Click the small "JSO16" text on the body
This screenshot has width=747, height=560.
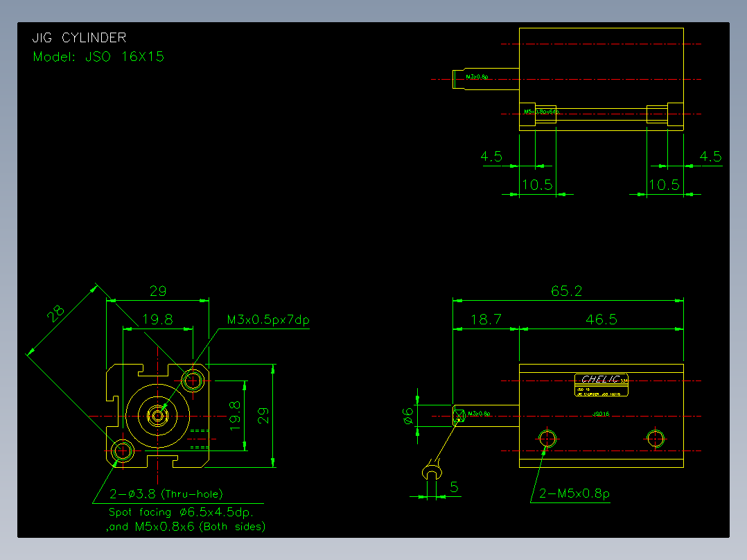click(601, 414)
